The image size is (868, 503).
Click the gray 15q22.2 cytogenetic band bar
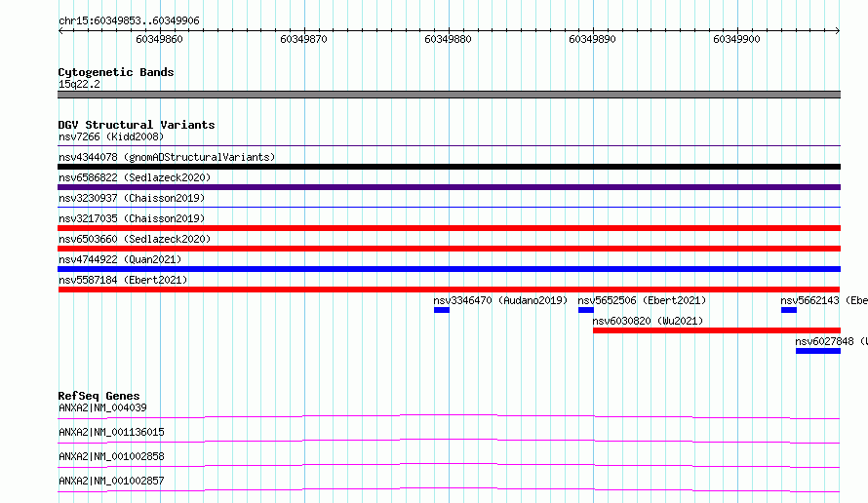(x=449, y=95)
